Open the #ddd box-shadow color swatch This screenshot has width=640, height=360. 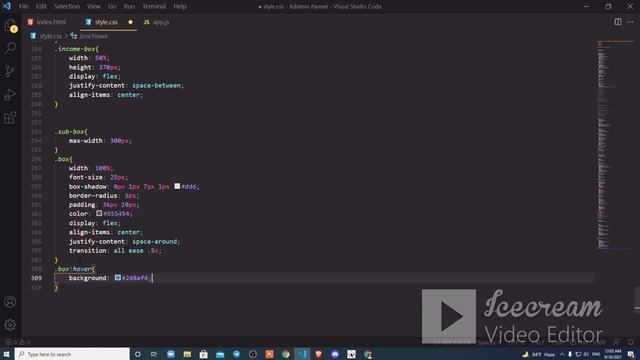[177, 186]
